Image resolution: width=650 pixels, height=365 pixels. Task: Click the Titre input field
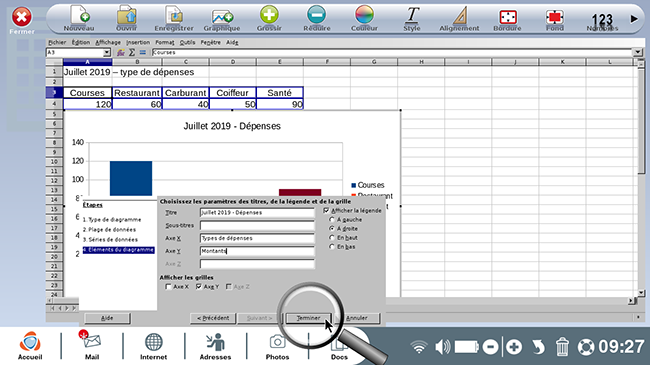(x=257, y=212)
